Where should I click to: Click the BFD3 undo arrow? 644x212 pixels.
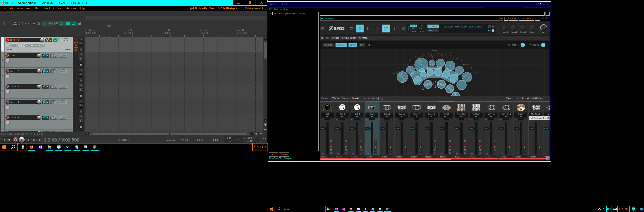tap(352, 28)
